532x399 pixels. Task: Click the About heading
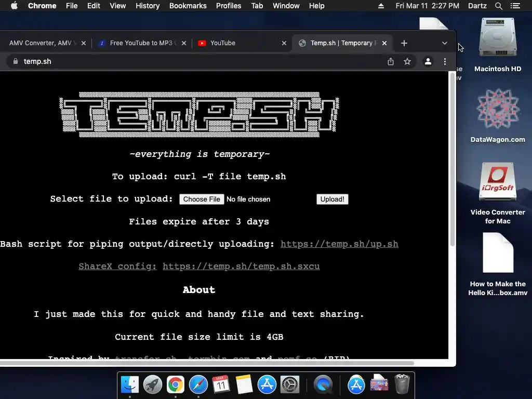(199, 290)
